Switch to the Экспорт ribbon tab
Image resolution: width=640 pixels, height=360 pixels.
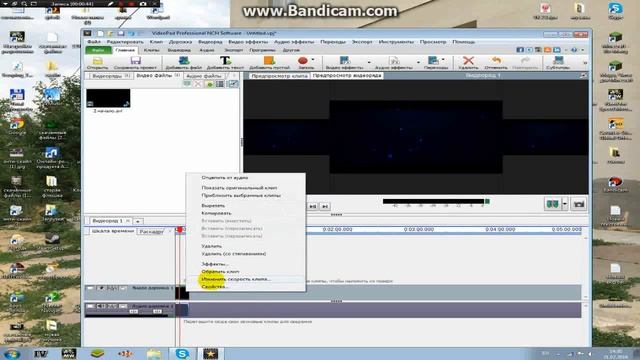coord(233,50)
